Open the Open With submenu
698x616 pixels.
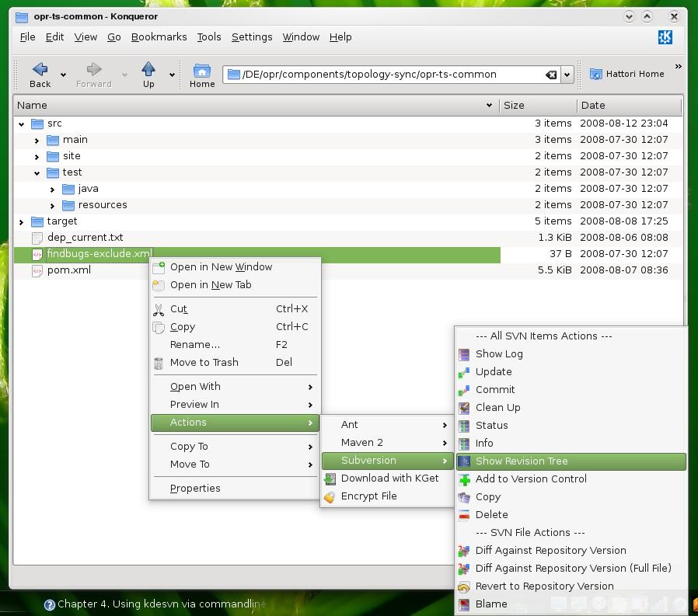(x=235, y=387)
